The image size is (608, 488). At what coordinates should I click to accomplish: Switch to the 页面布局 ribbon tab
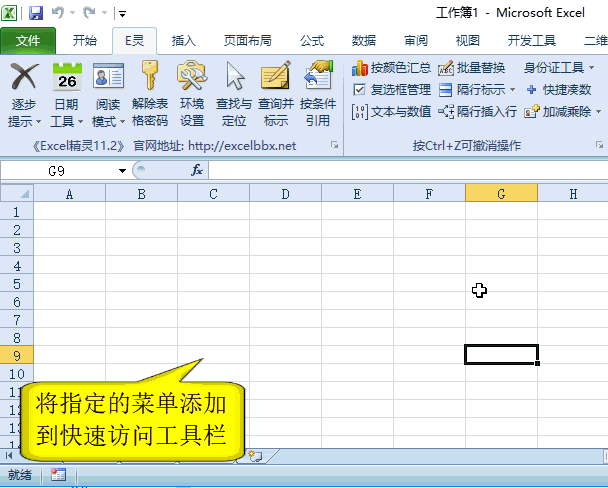point(247,40)
